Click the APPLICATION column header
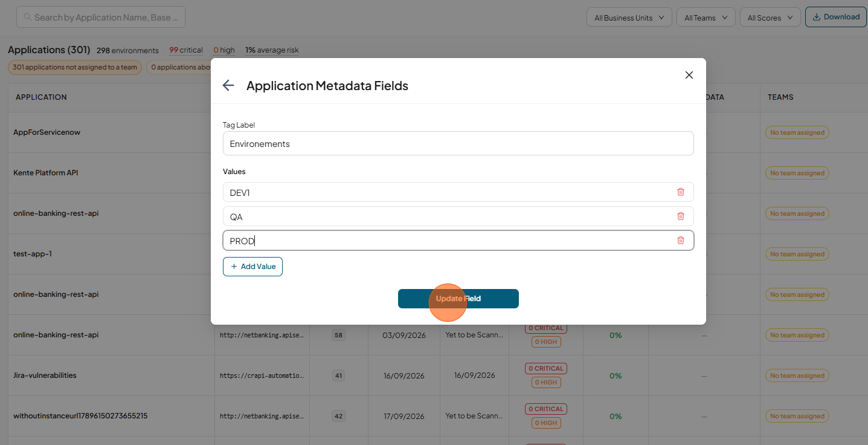This screenshot has width=868, height=445. coord(41,97)
